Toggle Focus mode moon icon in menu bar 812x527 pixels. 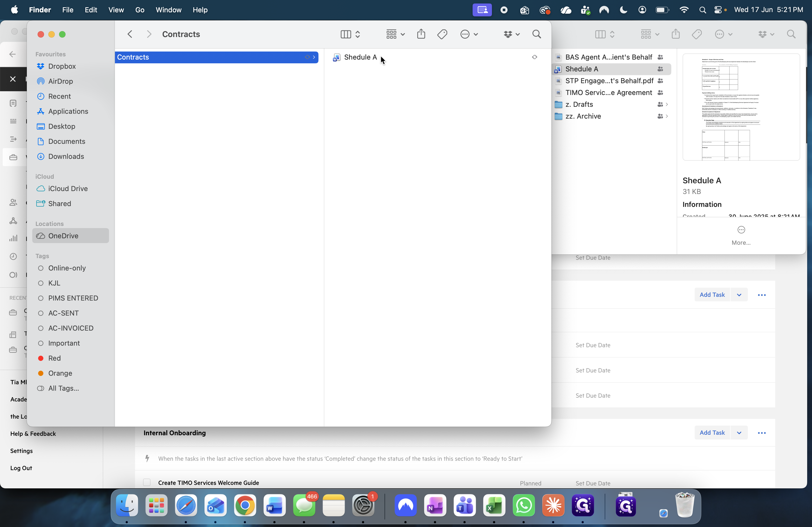coord(623,10)
